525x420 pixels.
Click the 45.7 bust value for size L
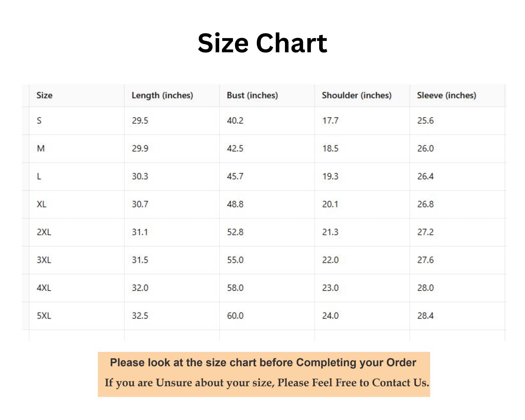[235, 176]
